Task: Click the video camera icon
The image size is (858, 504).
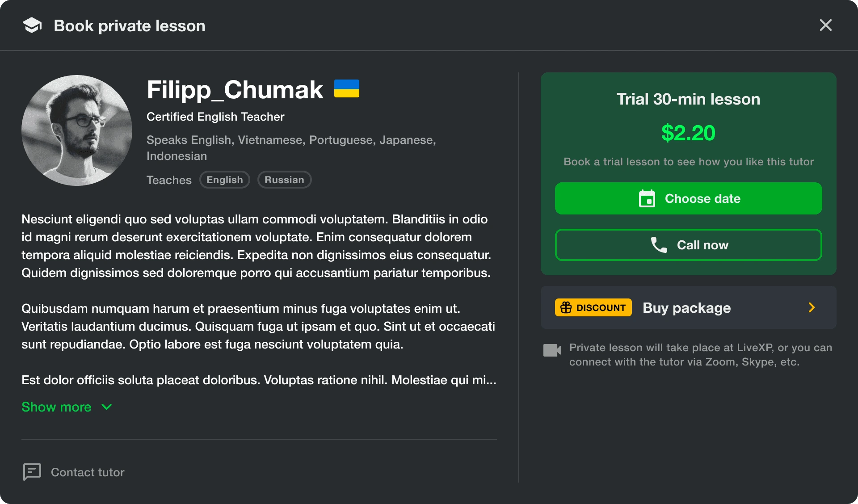Action: (552, 350)
